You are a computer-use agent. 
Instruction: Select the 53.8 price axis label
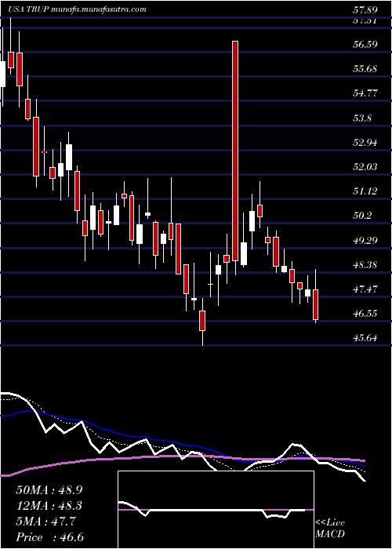[x=364, y=118]
